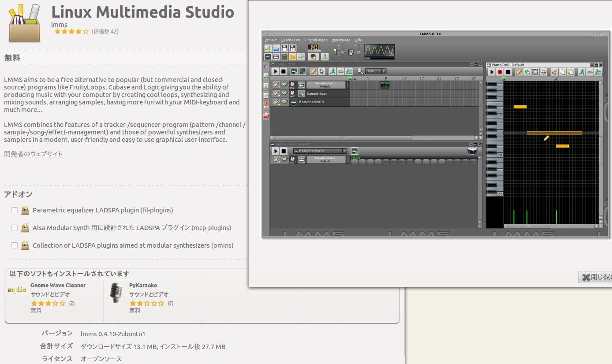Image resolution: width=612 pixels, height=364 pixels.
Task: Open the PyKaraoke recommended app
Action: point(143,286)
